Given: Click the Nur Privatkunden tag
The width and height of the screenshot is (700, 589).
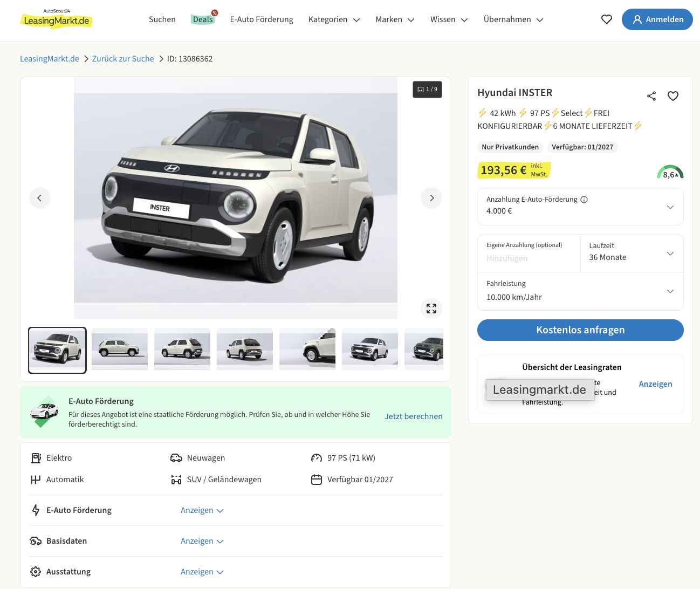Looking at the screenshot, I should [510, 147].
